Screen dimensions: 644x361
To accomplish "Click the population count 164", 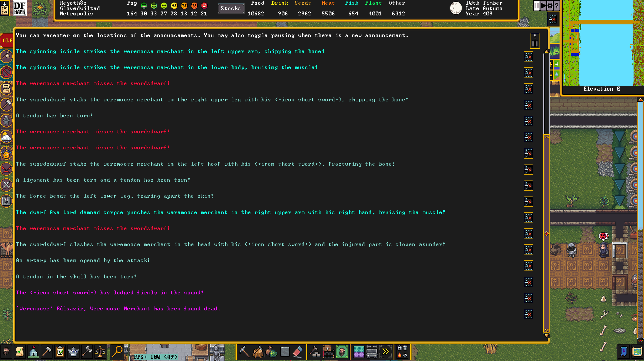I will (x=132, y=14).
